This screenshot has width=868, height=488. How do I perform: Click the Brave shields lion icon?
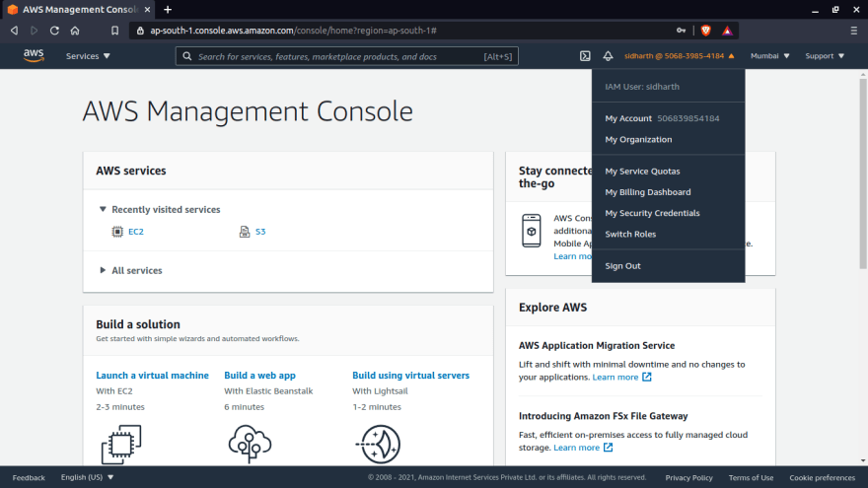coord(706,31)
